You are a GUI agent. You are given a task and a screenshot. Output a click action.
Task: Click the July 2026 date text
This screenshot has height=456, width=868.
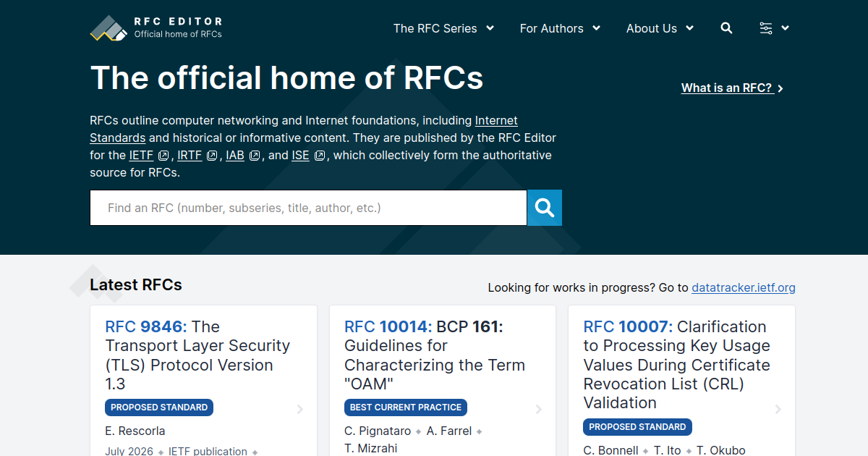coord(129,451)
